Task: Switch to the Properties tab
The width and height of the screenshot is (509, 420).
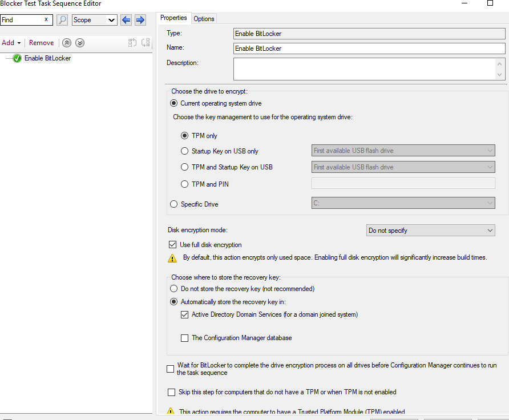Action: (x=173, y=18)
